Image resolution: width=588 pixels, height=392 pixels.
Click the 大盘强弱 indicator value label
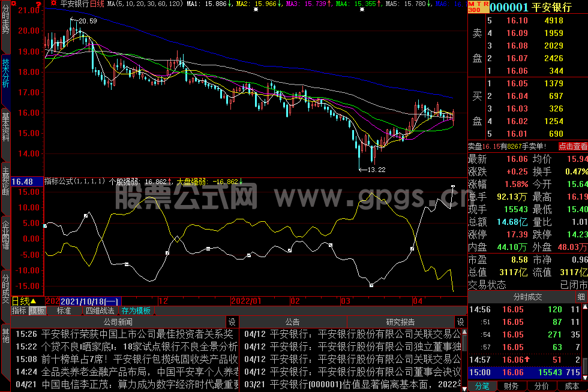(209, 182)
